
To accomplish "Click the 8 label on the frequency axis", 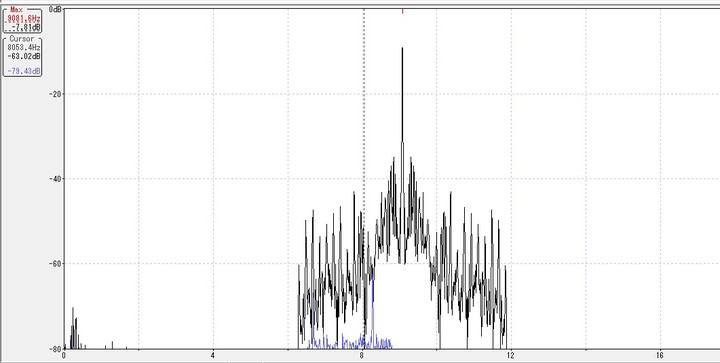I will pyautogui.click(x=362, y=355).
